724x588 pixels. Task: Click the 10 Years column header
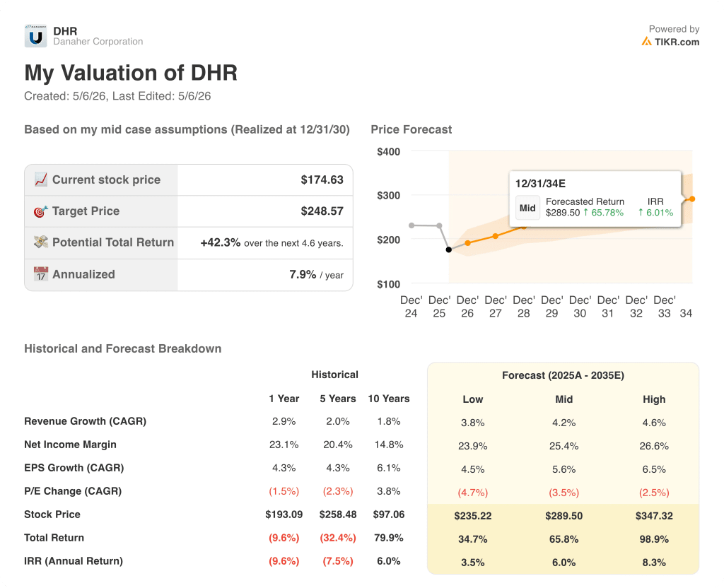click(389, 399)
